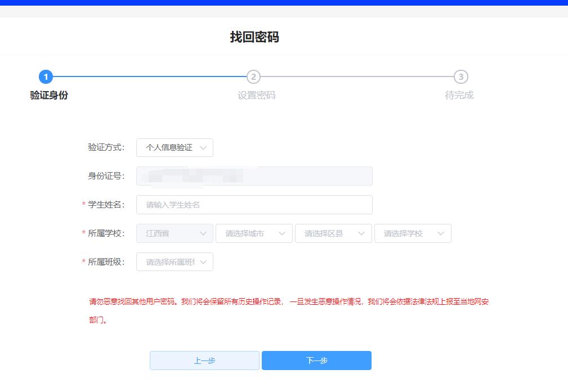The height and width of the screenshot is (392, 568).
Task: Click the step 3 circle icon
Action: (461, 77)
